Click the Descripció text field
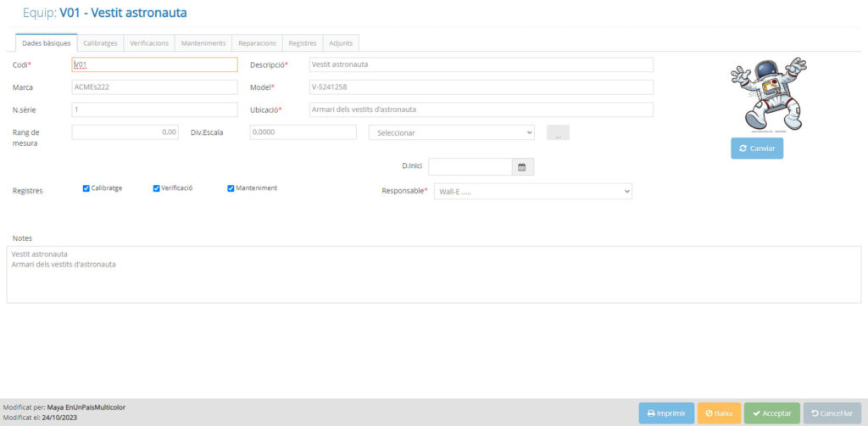Viewport: 868px width, 426px height. point(481,64)
